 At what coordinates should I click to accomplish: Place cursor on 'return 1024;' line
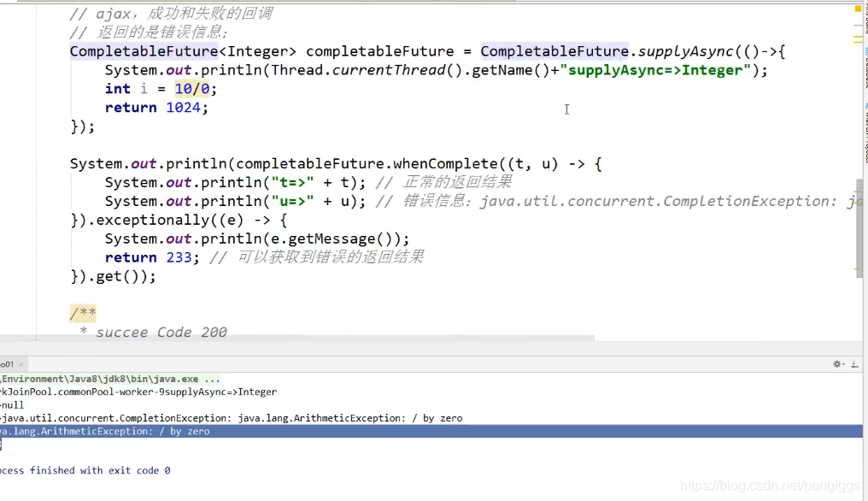coord(156,108)
